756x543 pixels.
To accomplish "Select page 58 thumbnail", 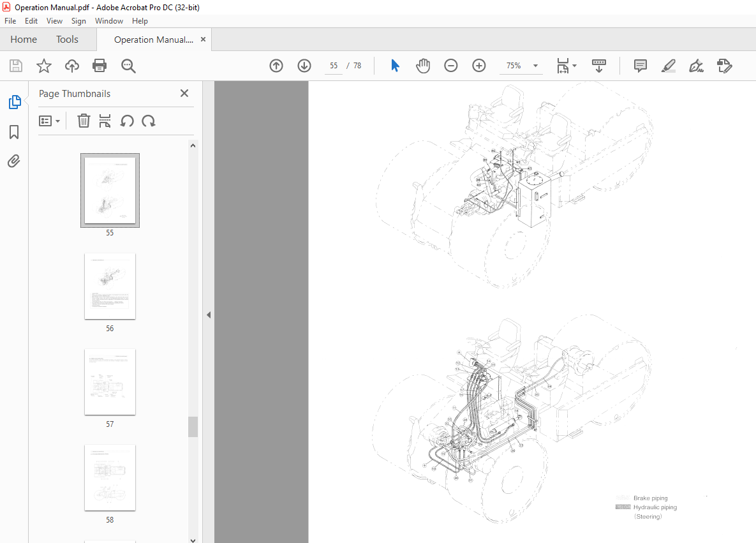I will [110, 477].
